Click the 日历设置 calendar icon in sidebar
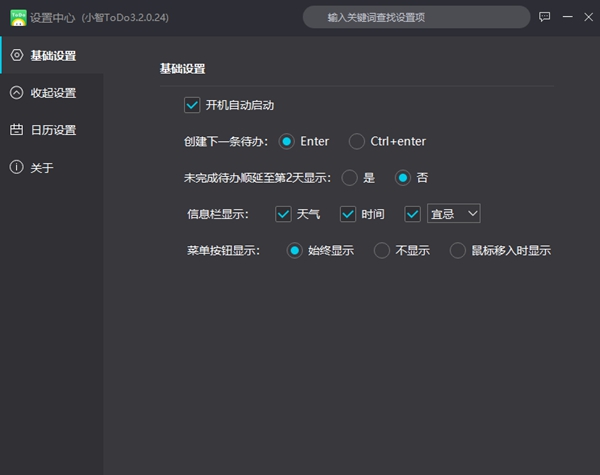 click(16, 130)
